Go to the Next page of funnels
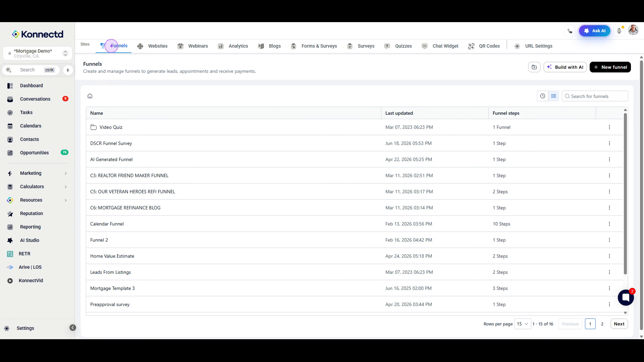The width and height of the screenshot is (644, 362). [619, 324]
